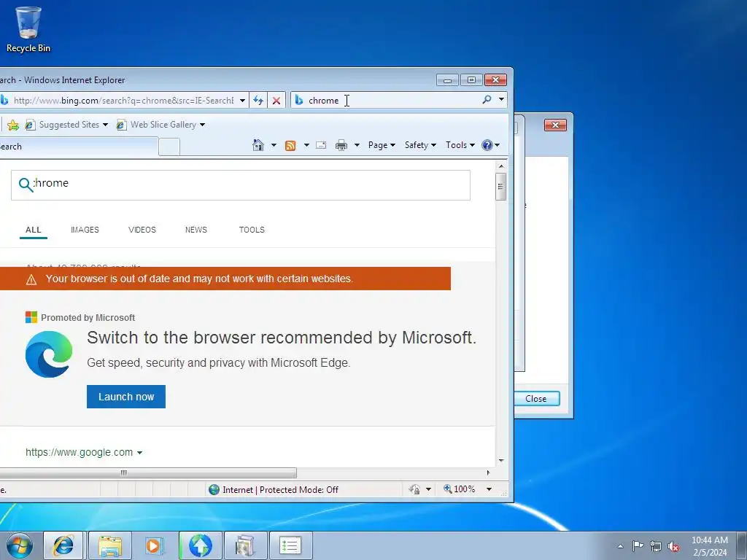
Task: Expand the zoom level dropdown arrow
Action: coord(489,489)
